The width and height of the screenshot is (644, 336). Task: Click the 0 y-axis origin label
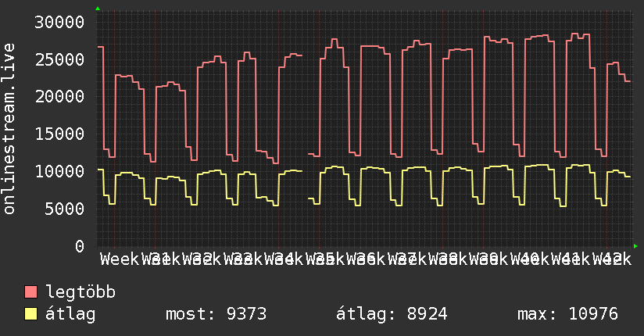pyautogui.click(x=80, y=246)
